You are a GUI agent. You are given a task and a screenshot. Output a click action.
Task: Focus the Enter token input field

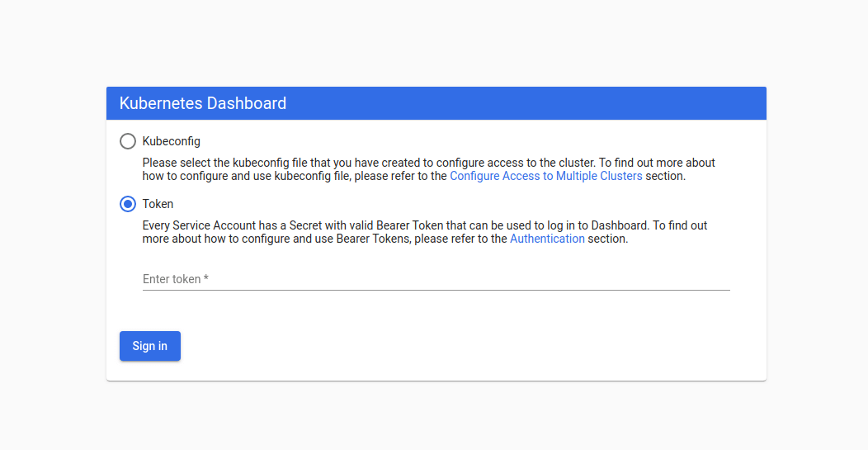click(x=436, y=279)
